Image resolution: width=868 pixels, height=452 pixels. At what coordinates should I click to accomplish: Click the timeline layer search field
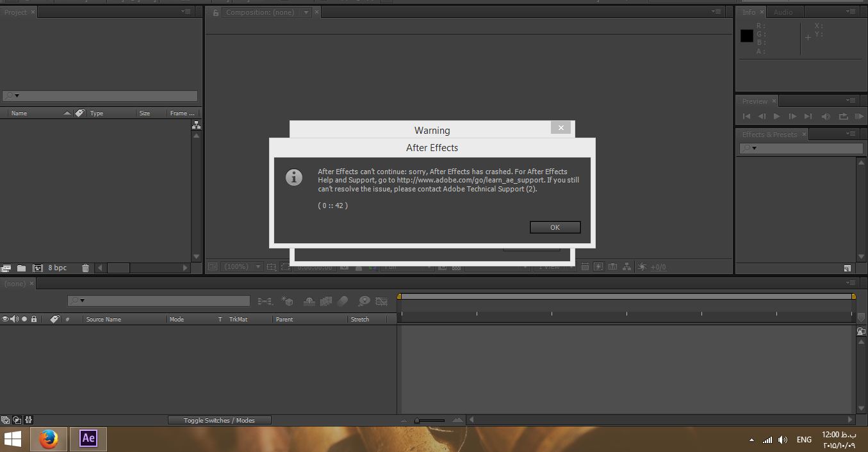[x=159, y=300]
